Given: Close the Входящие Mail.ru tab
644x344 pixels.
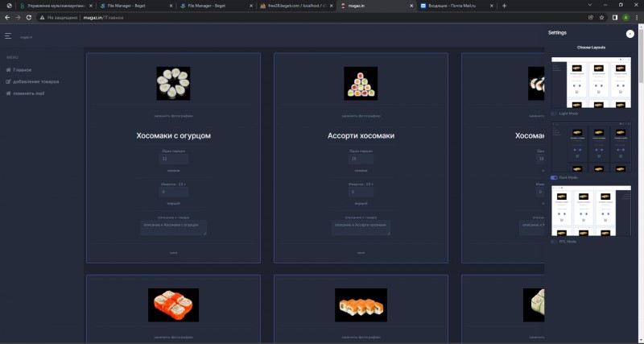Looking at the screenshot, I should 492,6.
